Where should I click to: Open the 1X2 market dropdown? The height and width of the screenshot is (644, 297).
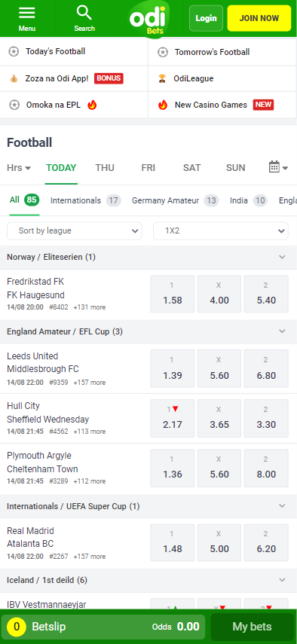[x=221, y=230]
